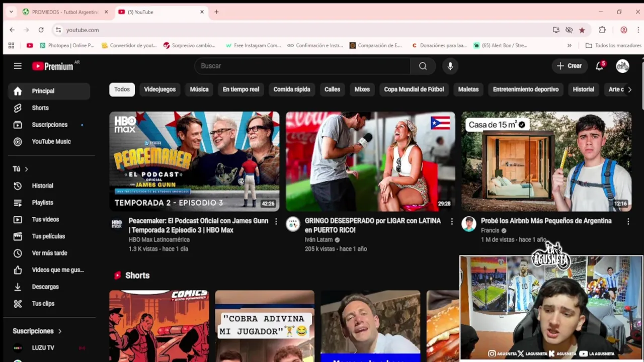644x362 pixels.
Task: Click the browser back arrow
Action: 12,30
